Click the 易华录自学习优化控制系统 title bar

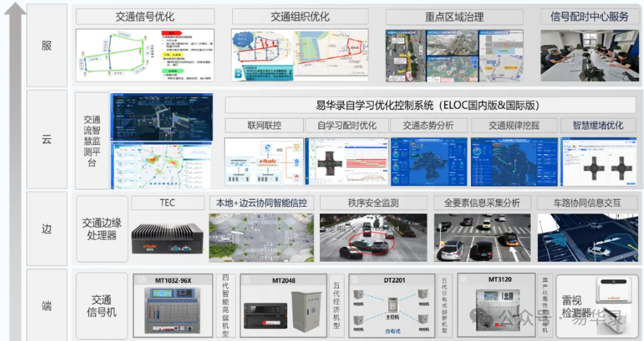coord(427,105)
